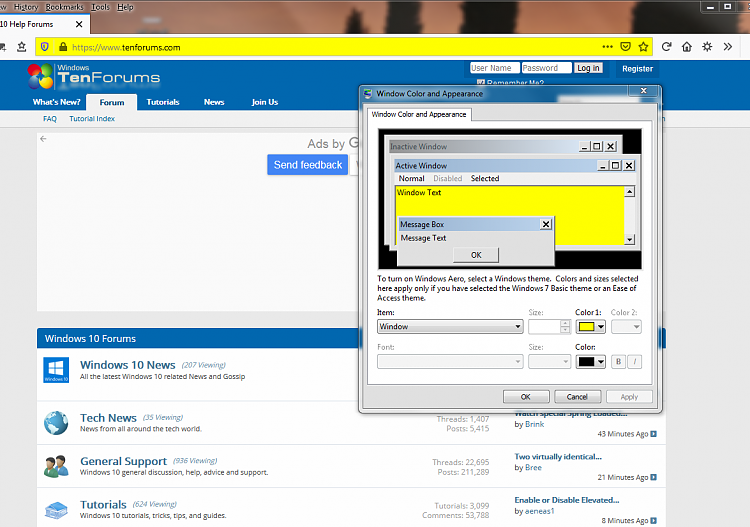Image resolution: width=750 pixels, height=527 pixels.
Task: Open Firefox Bookmarks menu
Action: click(64, 7)
